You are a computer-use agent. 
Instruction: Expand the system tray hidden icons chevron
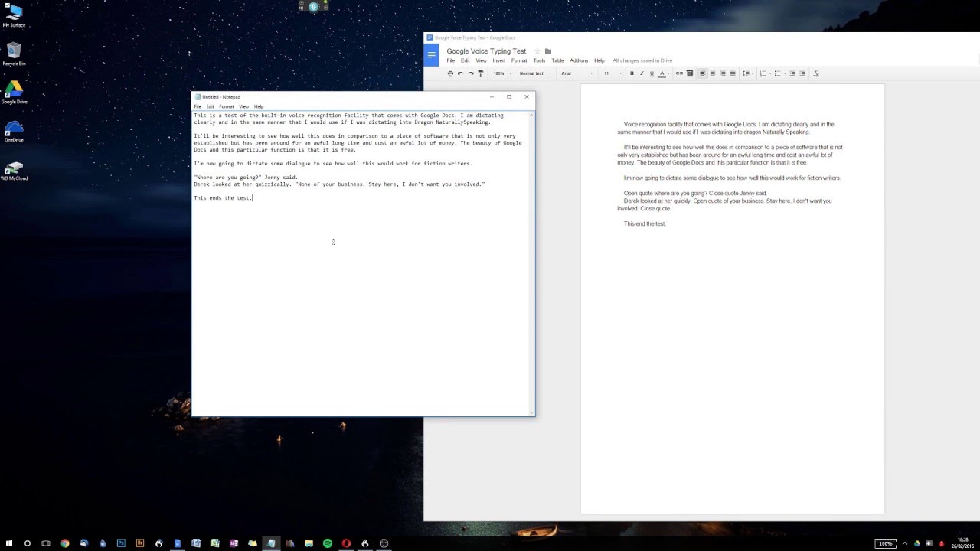point(904,543)
